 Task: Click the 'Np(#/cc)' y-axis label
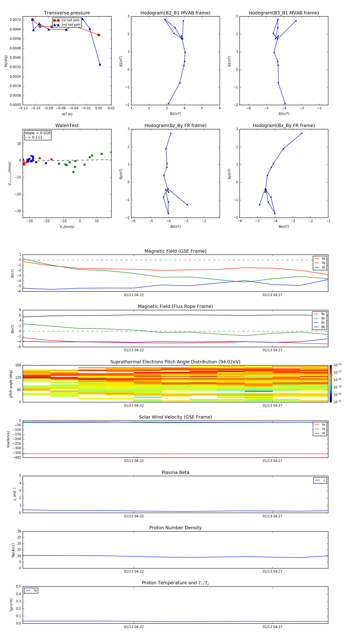click(13, 550)
